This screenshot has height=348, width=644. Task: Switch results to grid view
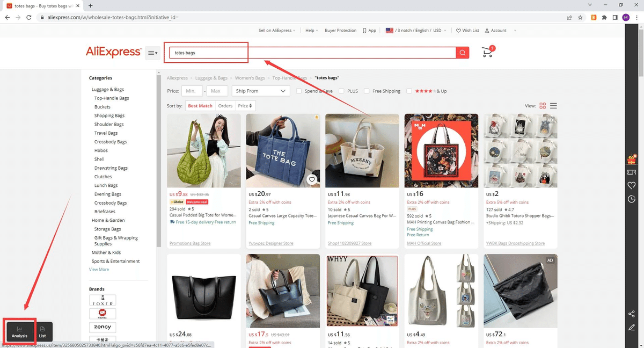pos(543,106)
